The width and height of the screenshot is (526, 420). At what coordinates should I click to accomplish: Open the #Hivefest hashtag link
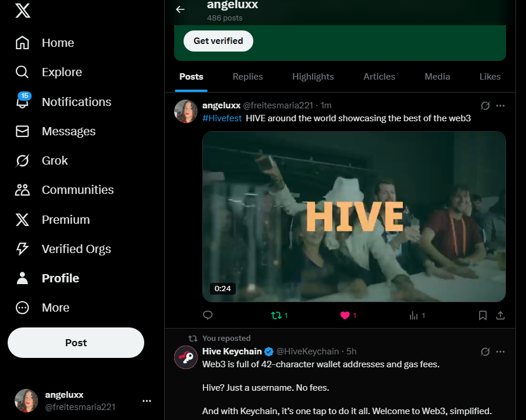222,118
